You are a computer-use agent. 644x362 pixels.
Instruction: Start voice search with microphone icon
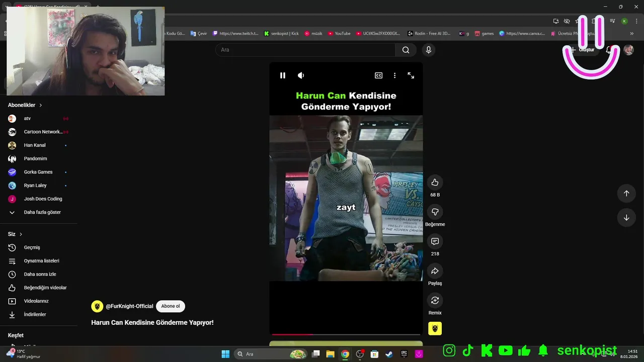[x=429, y=50]
